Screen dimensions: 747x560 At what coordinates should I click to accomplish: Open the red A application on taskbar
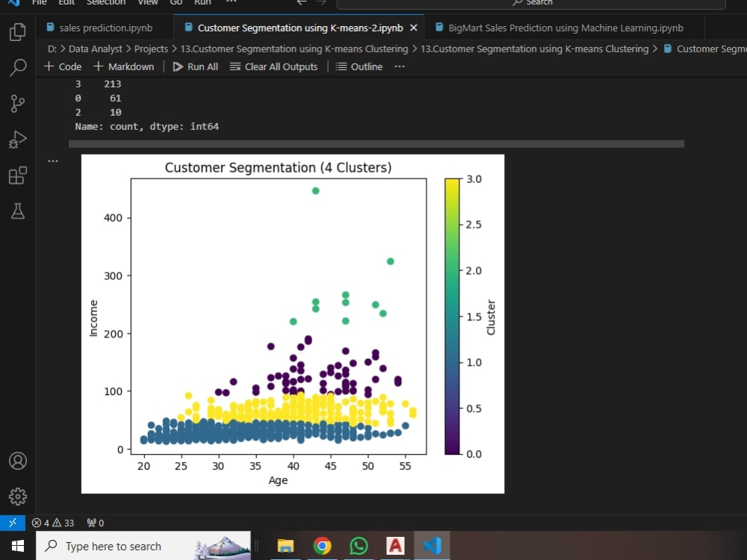(395, 546)
